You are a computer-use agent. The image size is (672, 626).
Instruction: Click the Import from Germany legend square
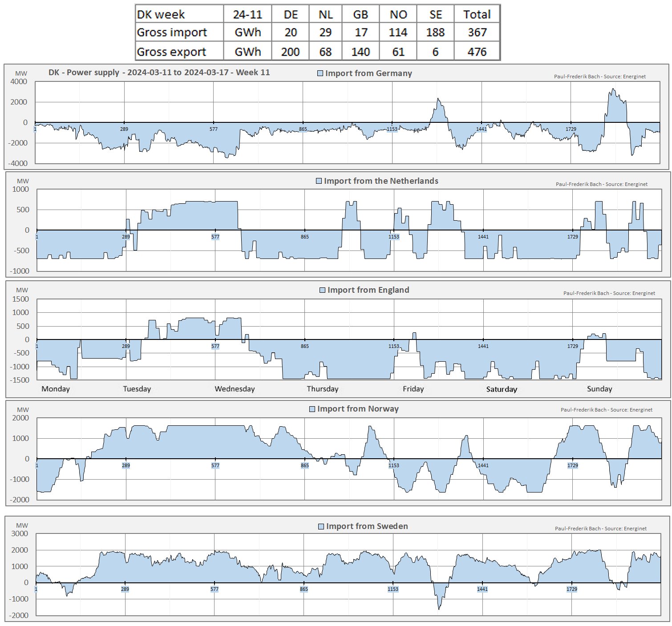click(x=320, y=73)
